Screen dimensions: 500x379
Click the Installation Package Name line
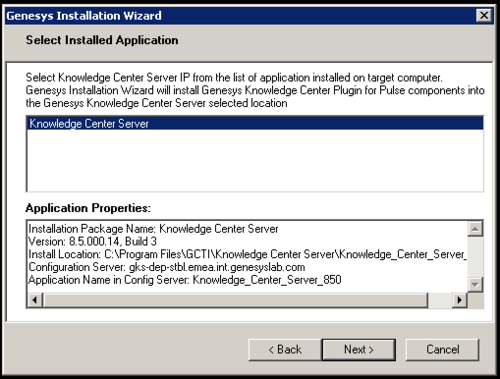153,229
